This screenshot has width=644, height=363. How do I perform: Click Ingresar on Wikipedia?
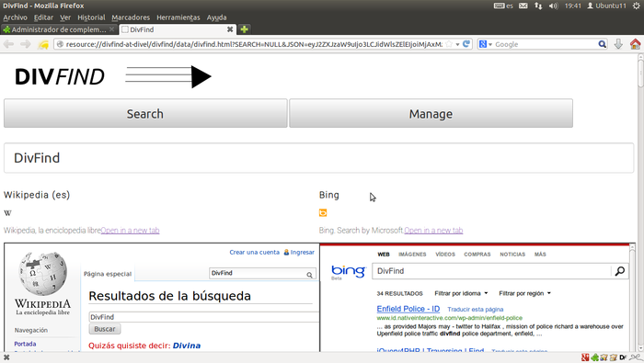303,252
